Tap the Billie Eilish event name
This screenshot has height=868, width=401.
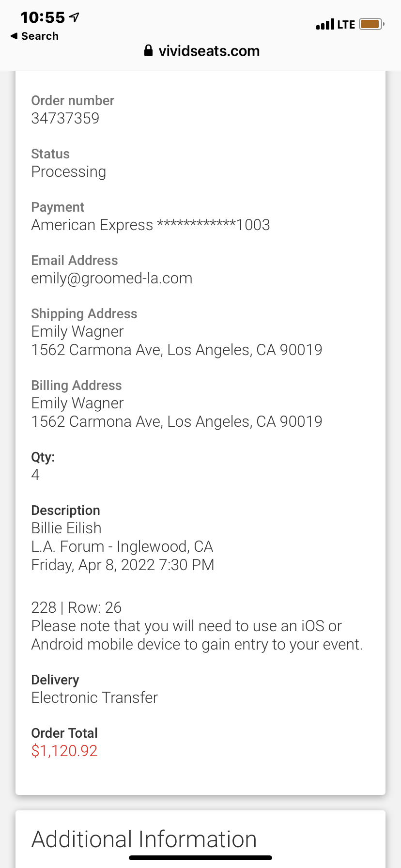66,528
